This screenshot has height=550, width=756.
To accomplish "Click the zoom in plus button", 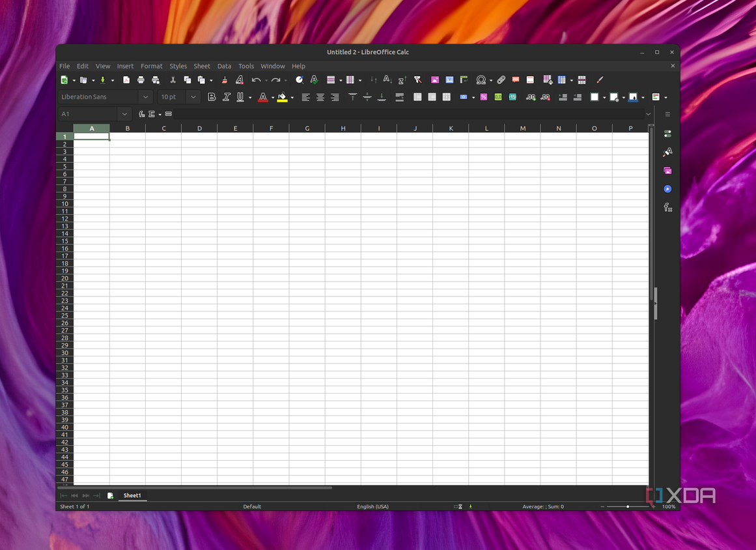I will [653, 506].
